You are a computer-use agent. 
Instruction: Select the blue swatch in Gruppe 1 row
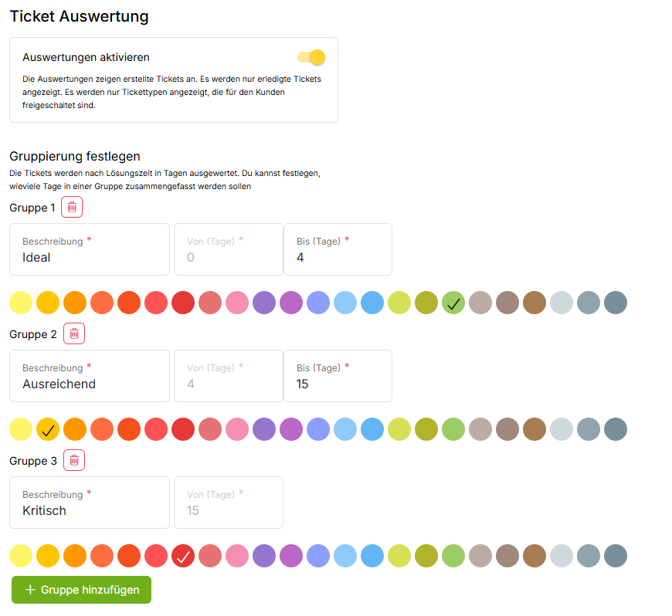click(x=372, y=303)
